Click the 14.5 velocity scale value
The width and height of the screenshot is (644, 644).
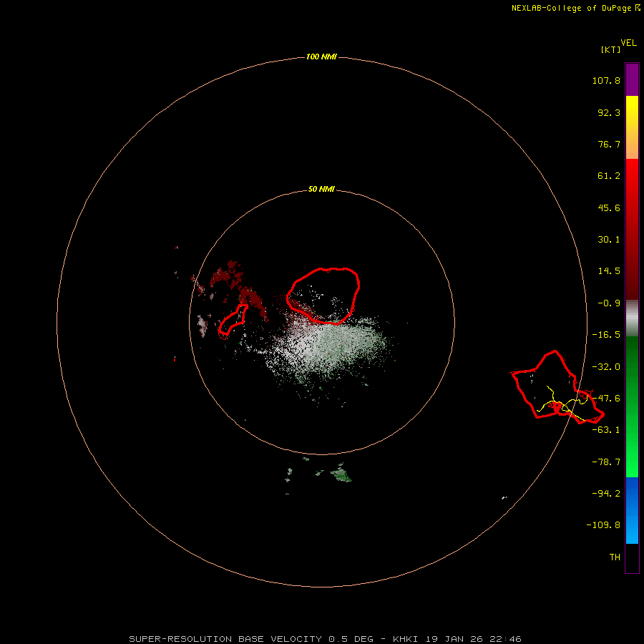[x=609, y=271]
